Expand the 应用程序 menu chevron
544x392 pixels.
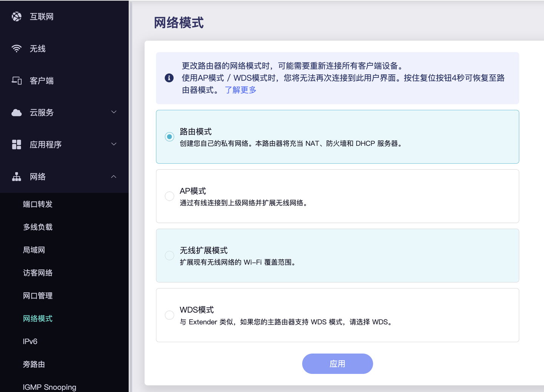point(114,144)
